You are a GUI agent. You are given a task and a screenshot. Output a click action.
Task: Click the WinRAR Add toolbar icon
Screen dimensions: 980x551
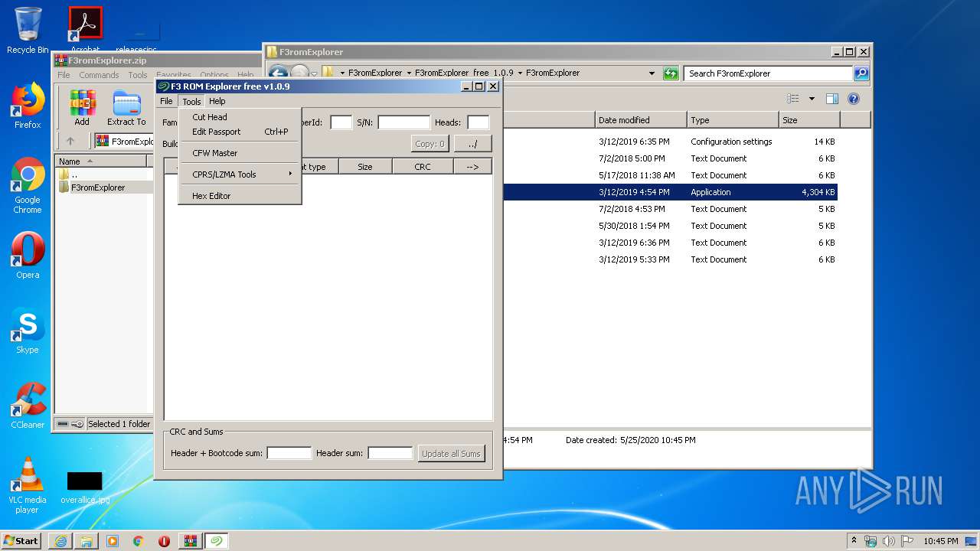coord(82,108)
